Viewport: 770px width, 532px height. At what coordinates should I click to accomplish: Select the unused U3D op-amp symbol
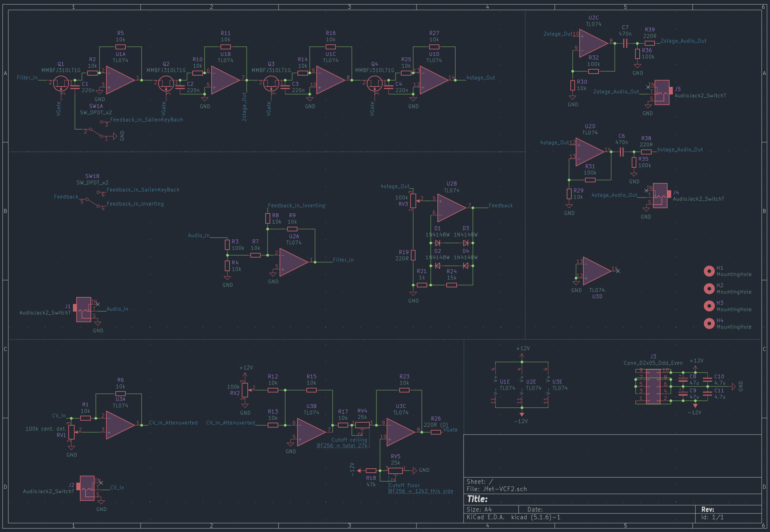pos(597,271)
